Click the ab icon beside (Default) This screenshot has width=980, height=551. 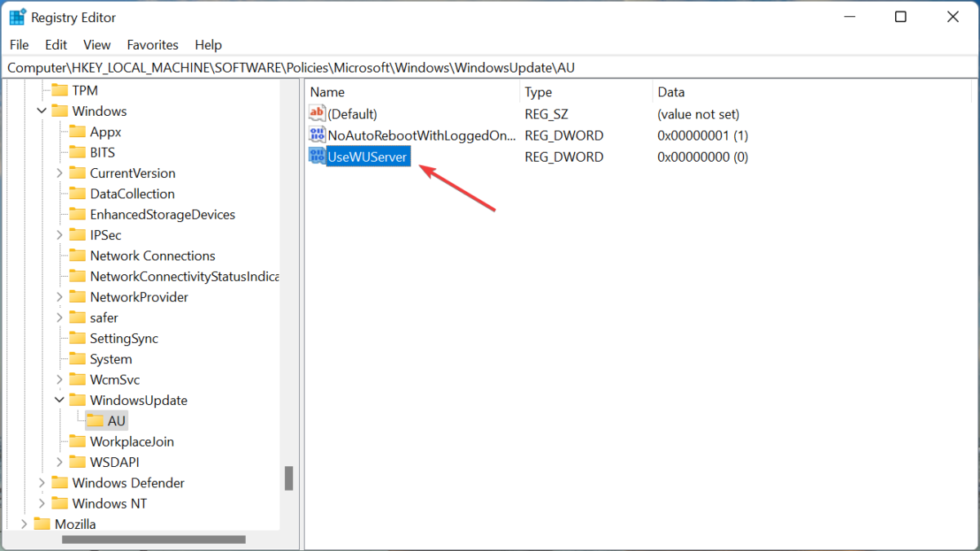pyautogui.click(x=317, y=113)
